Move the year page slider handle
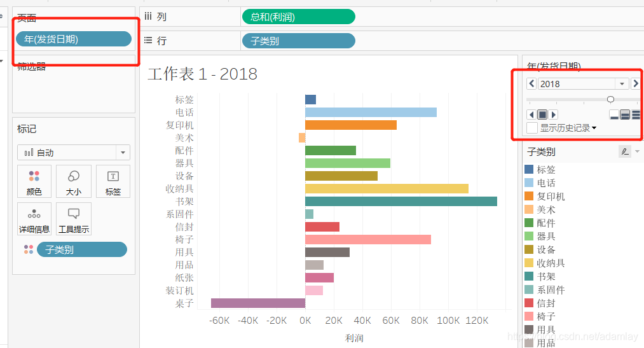Image resolution: width=644 pixels, height=348 pixels. click(610, 99)
